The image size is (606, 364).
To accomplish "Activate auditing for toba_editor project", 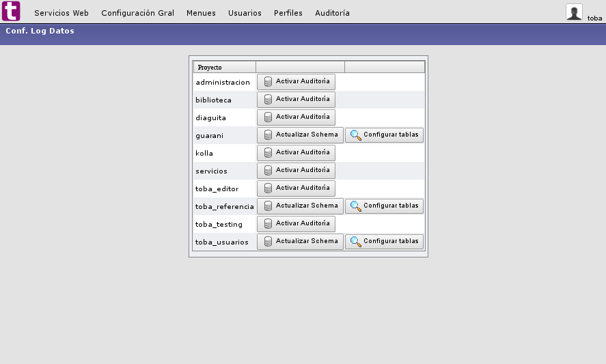I will 296,188.
